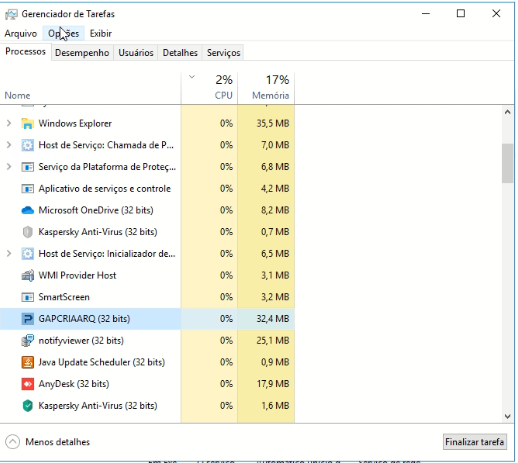The image size is (518, 463).
Task: Select the WMI Provider Host name
Action: coord(77,276)
